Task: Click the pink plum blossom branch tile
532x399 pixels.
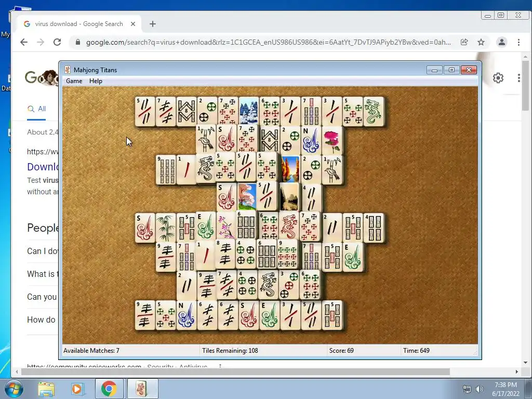Action: pyautogui.click(x=227, y=226)
